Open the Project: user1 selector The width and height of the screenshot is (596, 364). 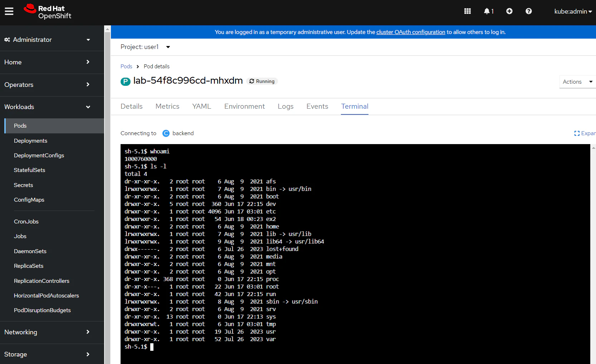pos(145,47)
